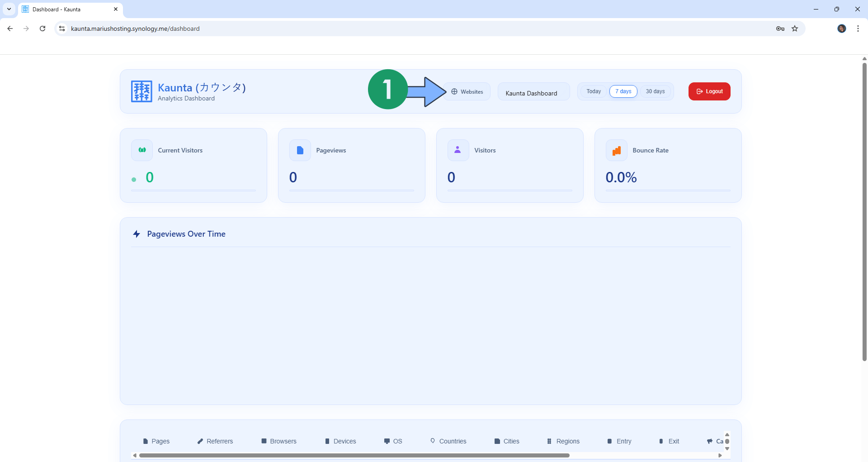The image size is (868, 462).
Task: Click the Current Visitors radar icon
Action: pos(142,150)
